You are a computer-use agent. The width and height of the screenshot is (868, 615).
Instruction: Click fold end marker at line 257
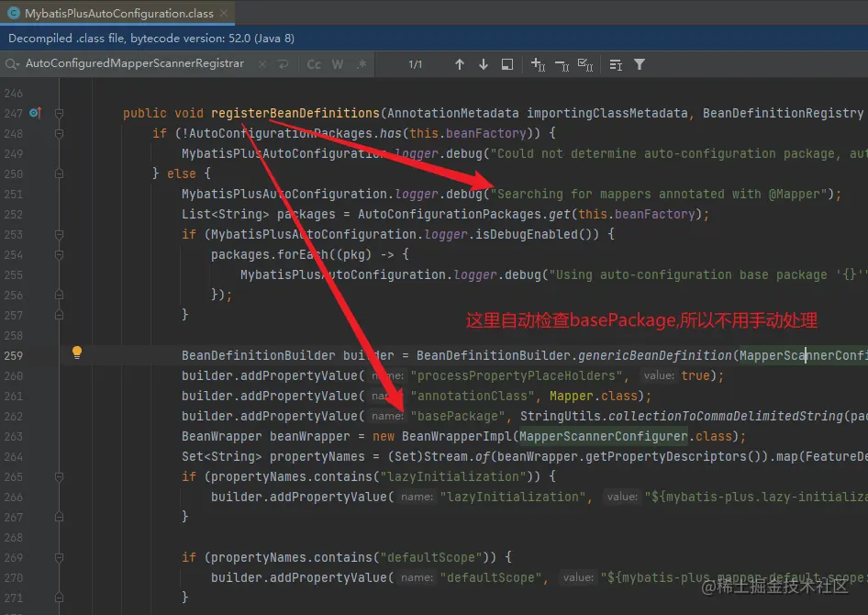click(x=60, y=315)
